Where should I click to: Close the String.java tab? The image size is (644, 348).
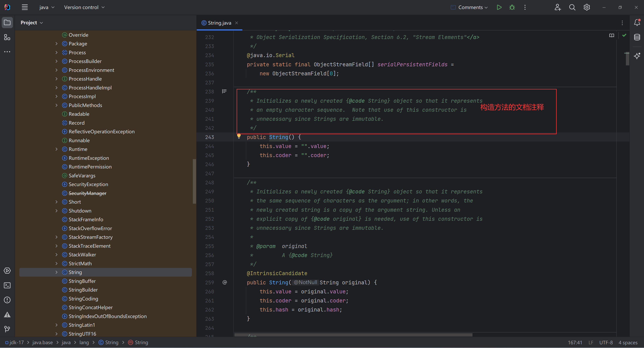click(x=236, y=23)
